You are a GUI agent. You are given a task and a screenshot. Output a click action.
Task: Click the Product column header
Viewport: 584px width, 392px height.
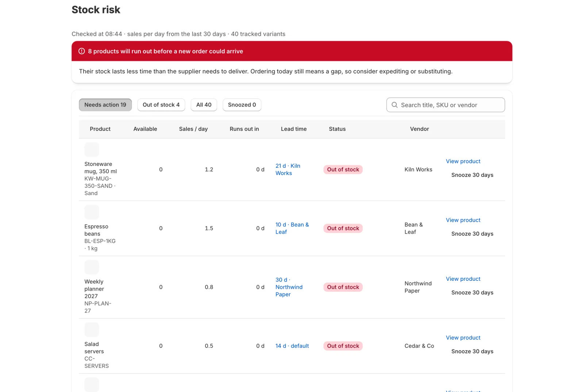[x=100, y=129]
